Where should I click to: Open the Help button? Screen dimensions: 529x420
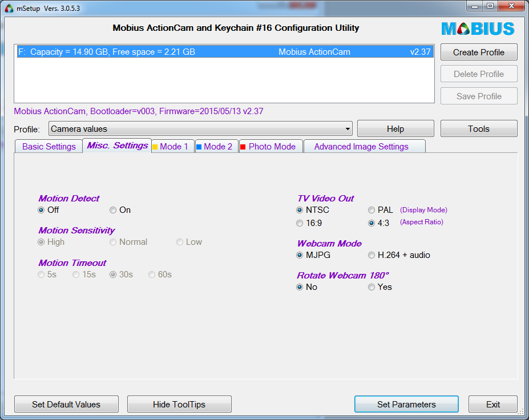(x=395, y=129)
